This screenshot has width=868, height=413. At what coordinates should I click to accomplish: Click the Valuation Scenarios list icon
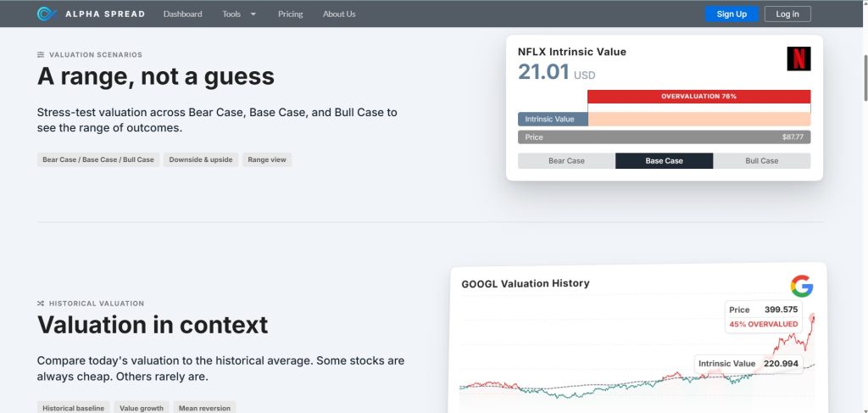coord(41,55)
